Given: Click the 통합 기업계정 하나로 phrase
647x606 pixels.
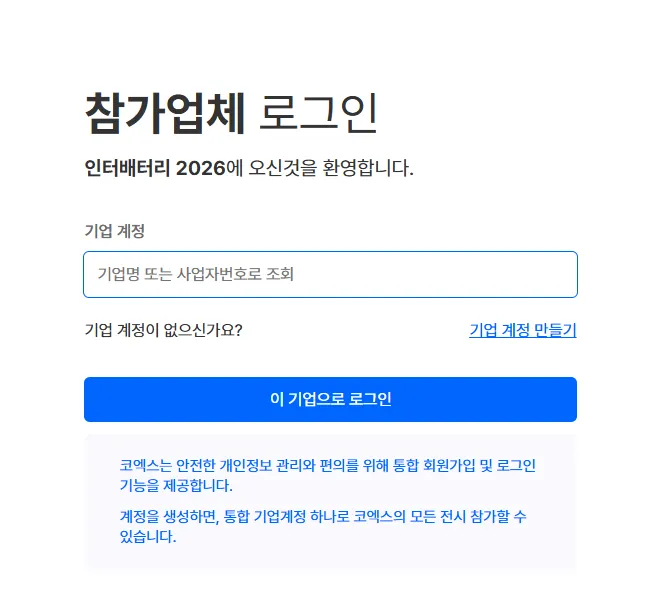Looking at the screenshot, I should pyautogui.click(x=286, y=516).
